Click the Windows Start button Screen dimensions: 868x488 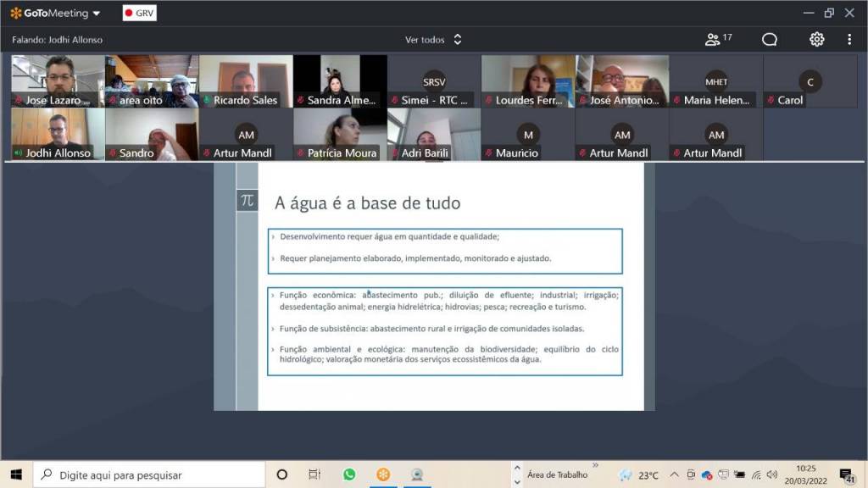16,474
